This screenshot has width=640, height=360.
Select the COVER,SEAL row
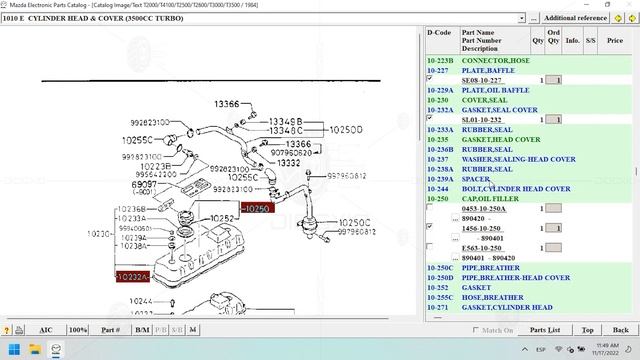coord(529,100)
